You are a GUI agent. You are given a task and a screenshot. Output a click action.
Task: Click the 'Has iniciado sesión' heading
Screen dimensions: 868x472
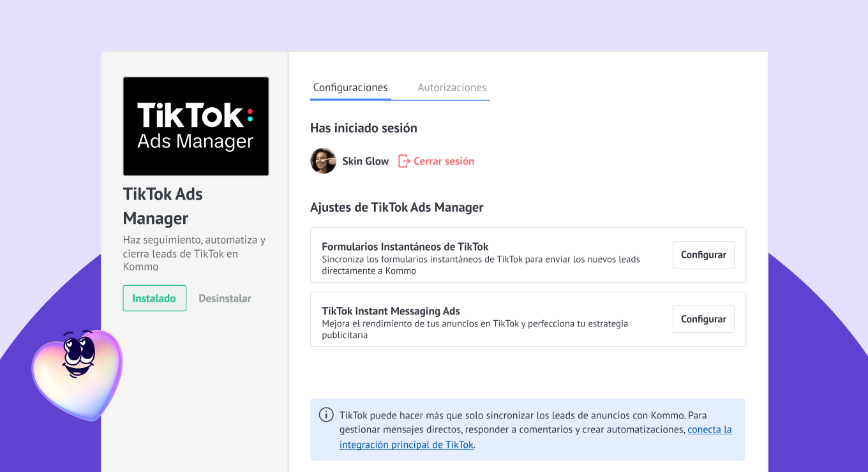(363, 128)
